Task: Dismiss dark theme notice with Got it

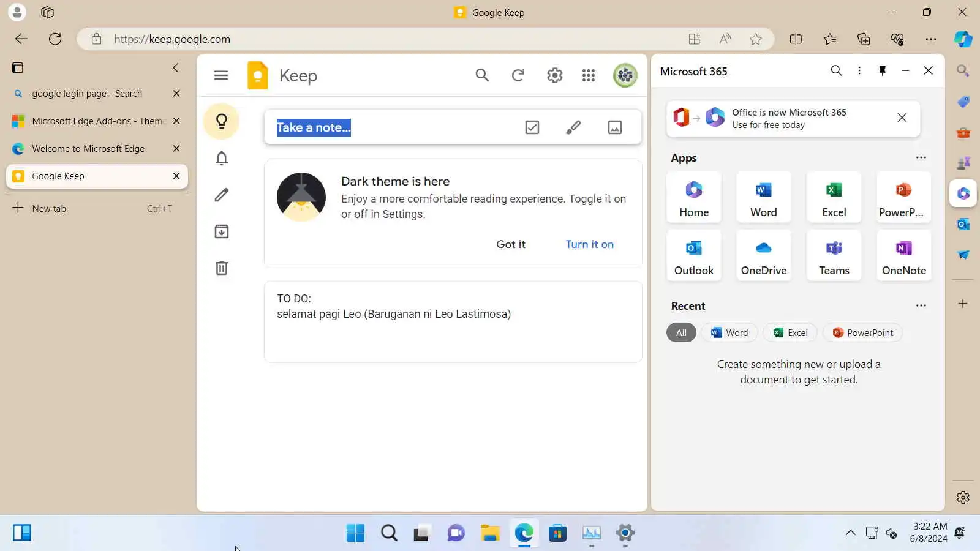Action: tap(511, 244)
